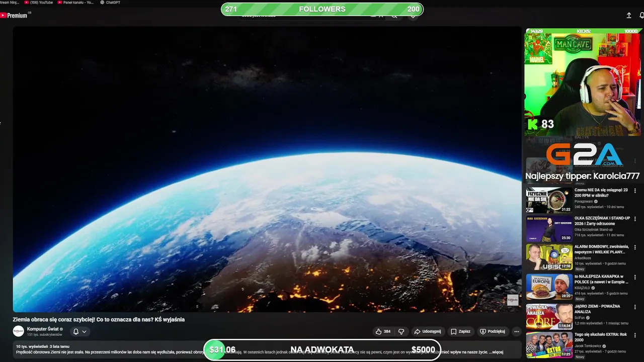
Task: Switch to the Stream Ninja browser tab
Action: pos(10,3)
